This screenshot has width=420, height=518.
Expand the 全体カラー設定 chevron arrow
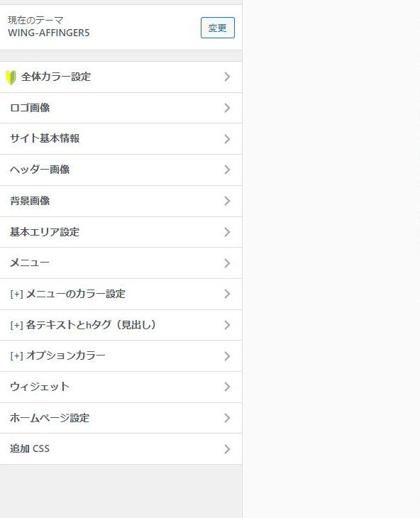227,77
